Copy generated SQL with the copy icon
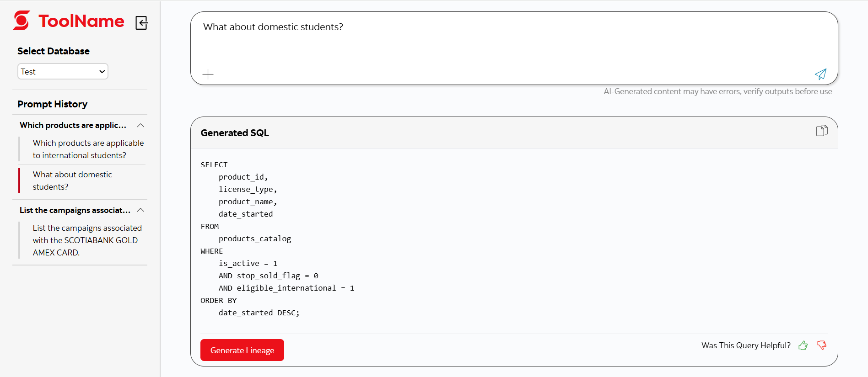This screenshot has width=868, height=377. tap(822, 131)
